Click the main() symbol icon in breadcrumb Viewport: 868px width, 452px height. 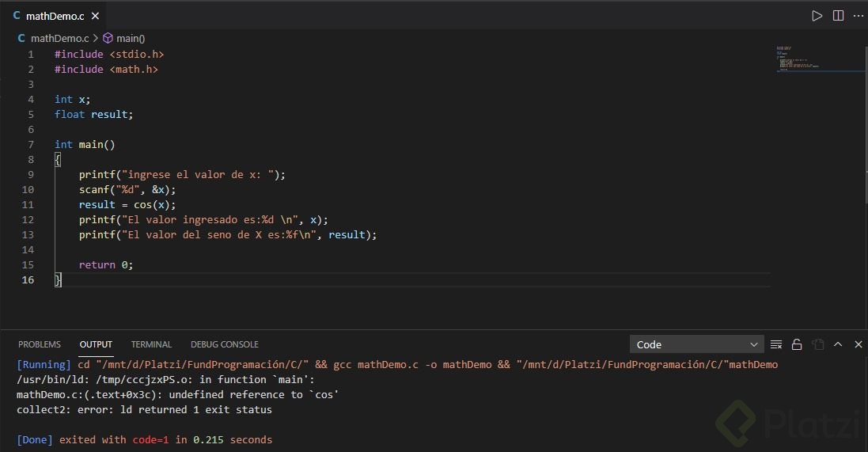point(108,38)
